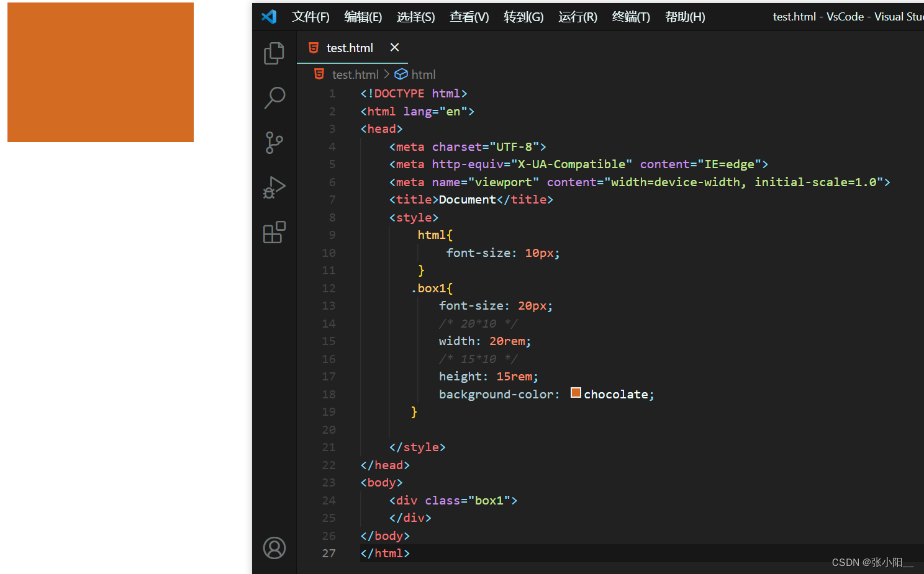This screenshot has width=924, height=574.
Task: Click the width: 20rem declaration
Action: tap(485, 341)
